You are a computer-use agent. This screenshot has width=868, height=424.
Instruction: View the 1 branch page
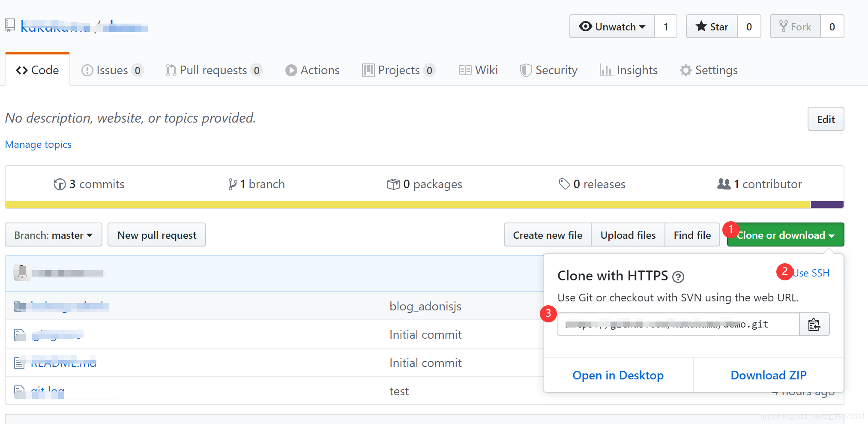pyautogui.click(x=257, y=184)
